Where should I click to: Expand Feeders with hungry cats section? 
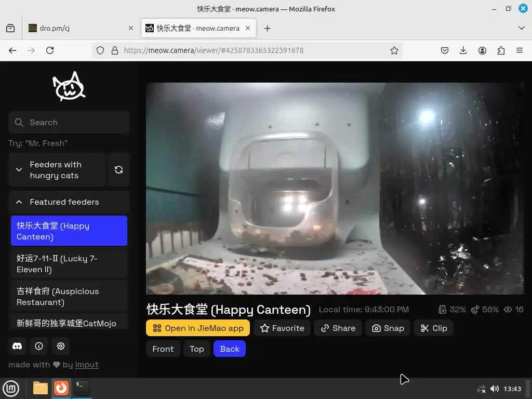point(57,170)
